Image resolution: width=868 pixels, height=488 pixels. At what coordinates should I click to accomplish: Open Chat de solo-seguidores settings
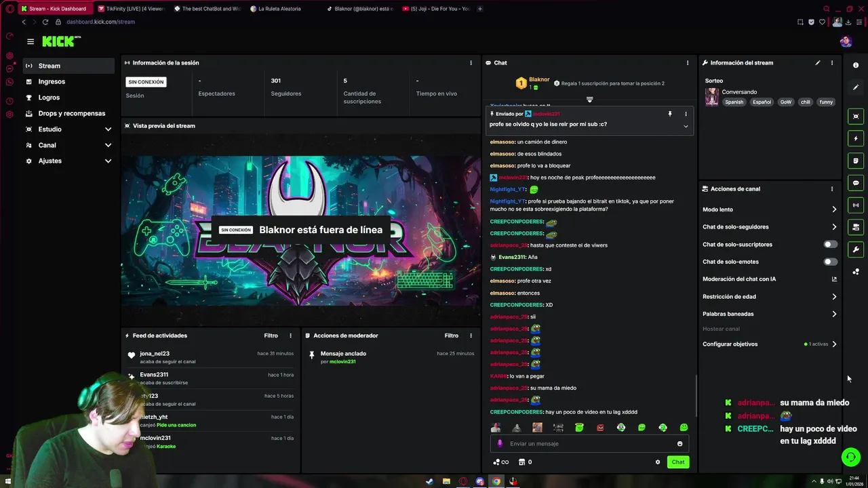pos(770,227)
